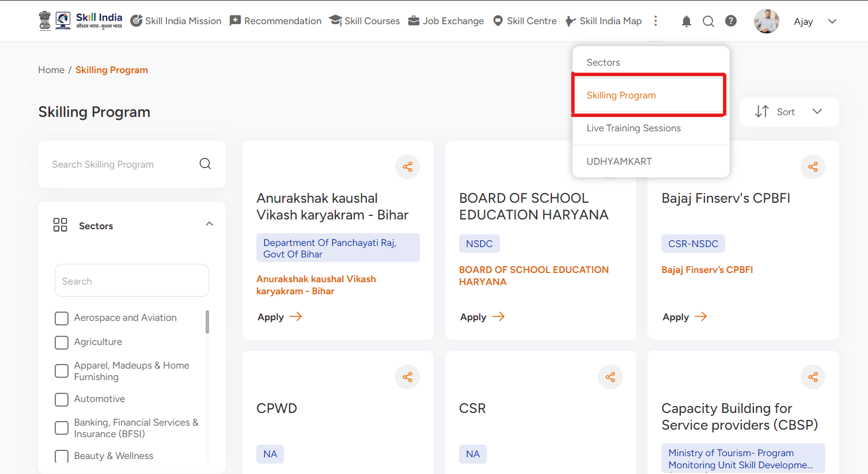Share the Anurakshak kaushal Vikash karyakram card
The width and height of the screenshot is (868, 474).
(x=408, y=167)
